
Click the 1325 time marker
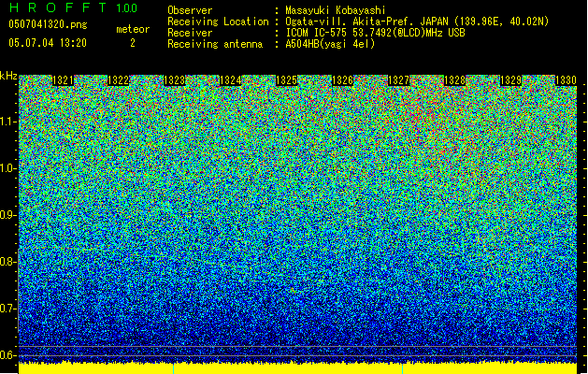pyautogui.click(x=286, y=80)
